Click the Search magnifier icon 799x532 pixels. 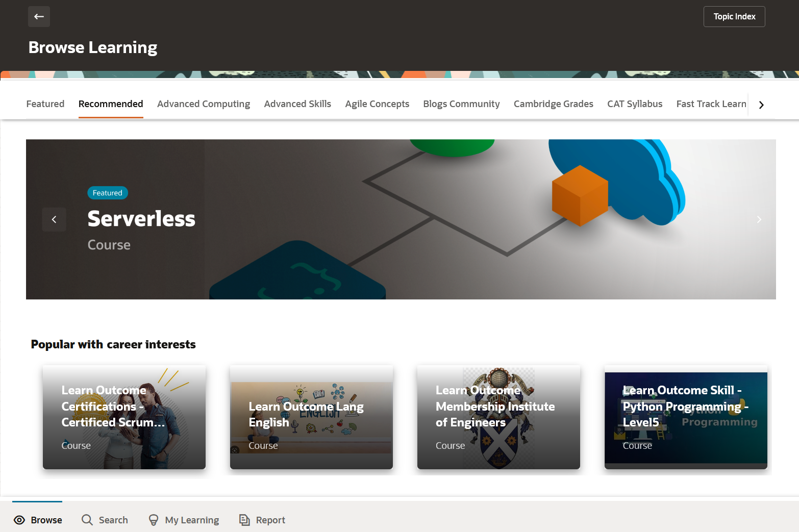87,520
